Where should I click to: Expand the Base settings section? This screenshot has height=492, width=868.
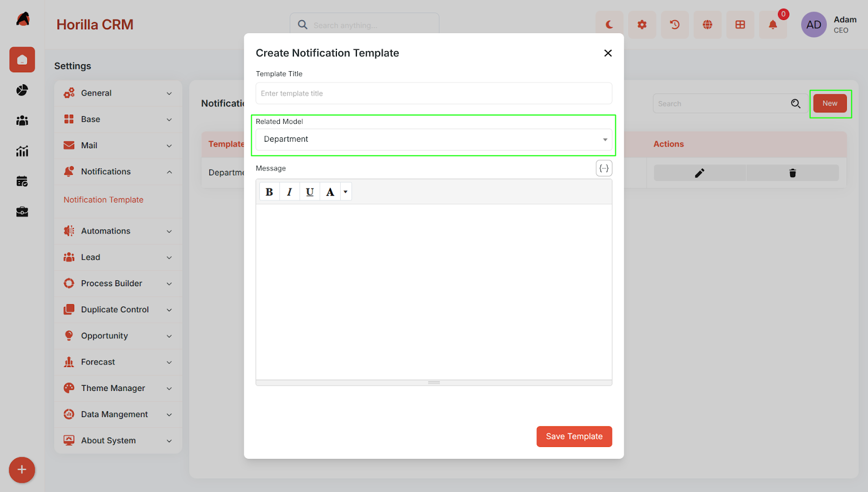pos(118,119)
